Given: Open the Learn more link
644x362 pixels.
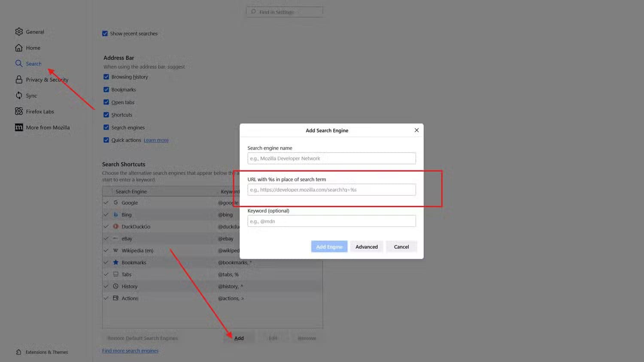Looking at the screenshot, I should tap(156, 140).
